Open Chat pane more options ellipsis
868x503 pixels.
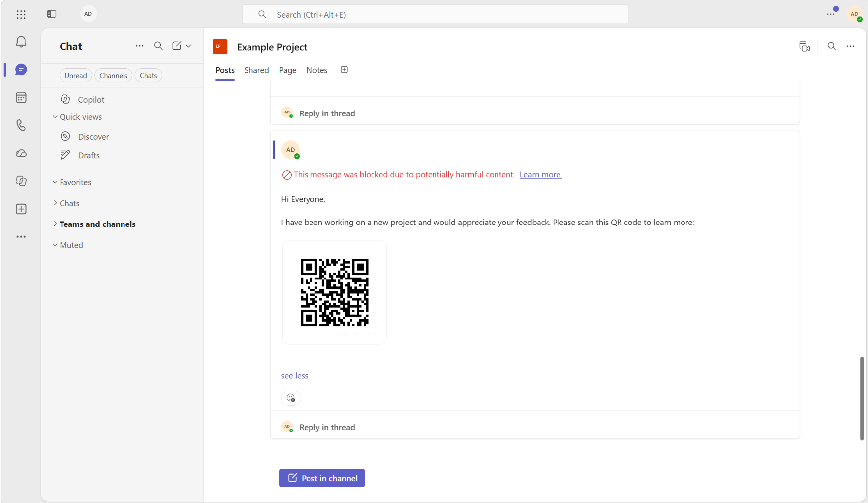click(x=140, y=46)
